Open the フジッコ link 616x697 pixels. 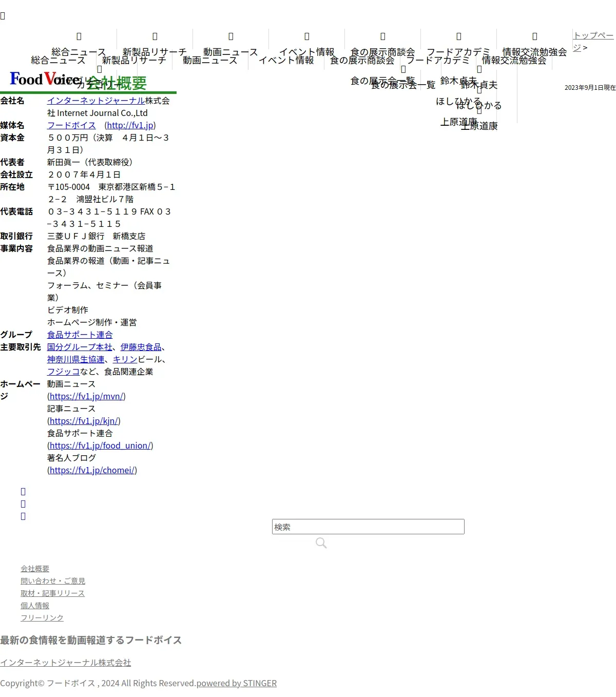tap(64, 372)
